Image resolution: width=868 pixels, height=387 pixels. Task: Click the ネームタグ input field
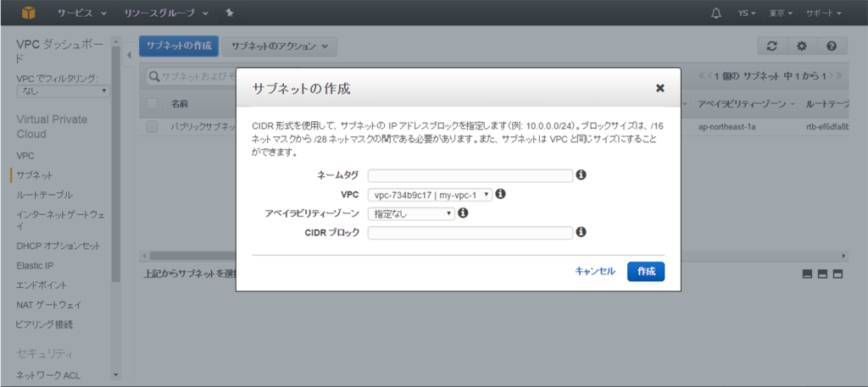[470, 176]
